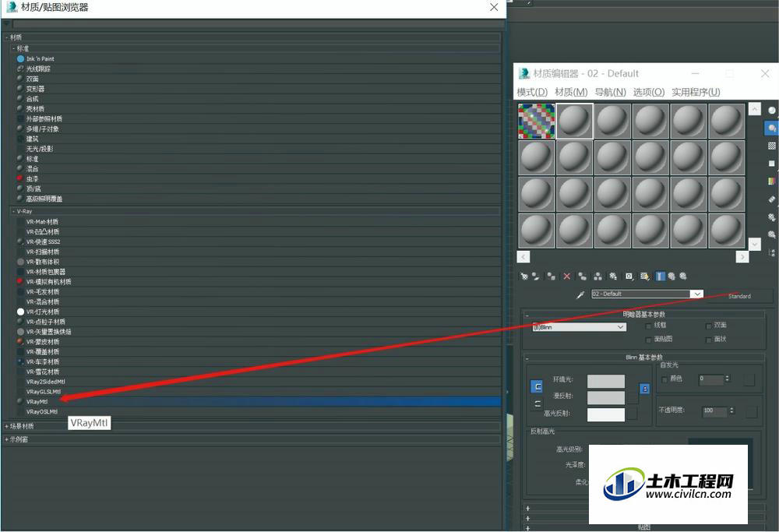
Task: Click Go Forward to Sibling icon
Action: pyautogui.click(x=683, y=277)
